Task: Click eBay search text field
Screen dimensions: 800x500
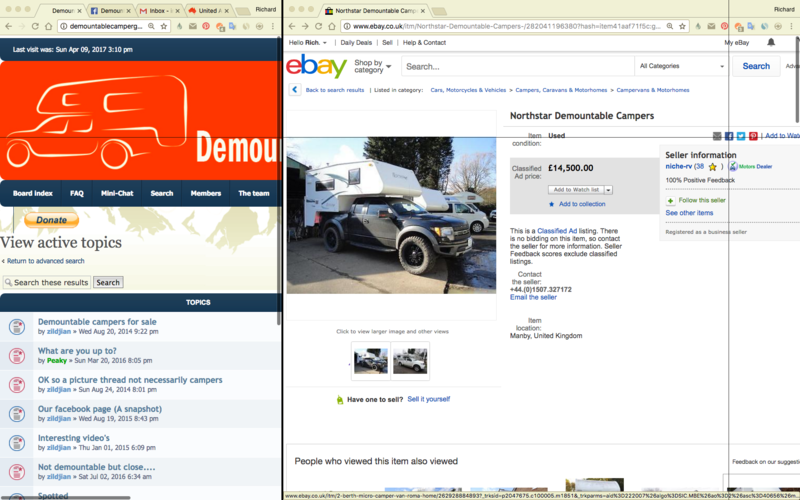Action: click(517, 66)
